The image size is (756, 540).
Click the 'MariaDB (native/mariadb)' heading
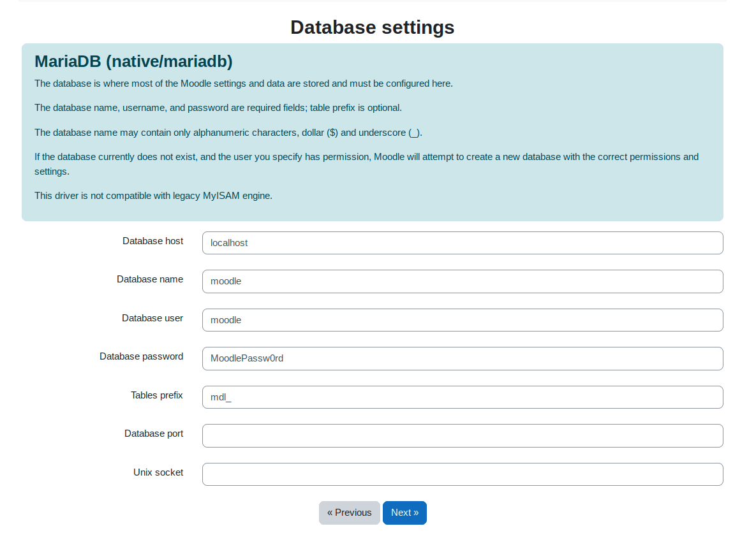[133, 62]
